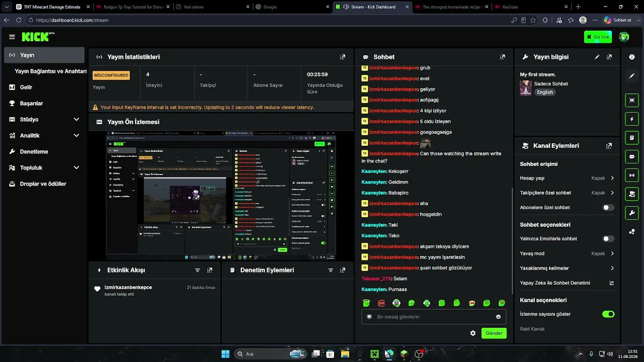Expand the Analitik sidebar section
This screenshot has width=644, height=362.
click(x=44, y=136)
